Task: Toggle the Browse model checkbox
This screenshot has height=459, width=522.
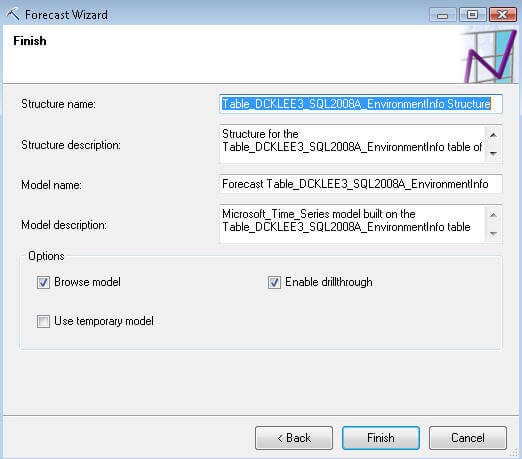Action: click(x=43, y=282)
